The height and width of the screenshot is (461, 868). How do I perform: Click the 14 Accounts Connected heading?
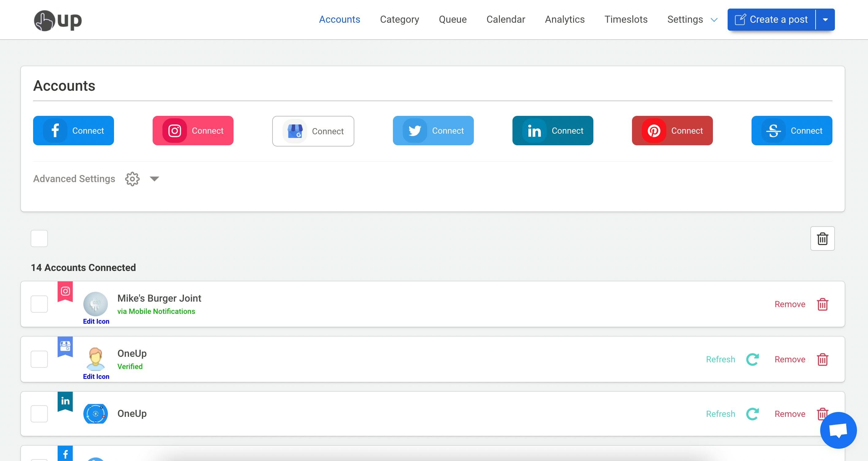(x=83, y=268)
